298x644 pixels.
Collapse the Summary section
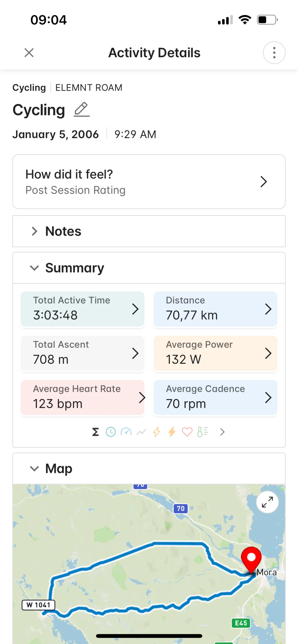coord(34,268)
